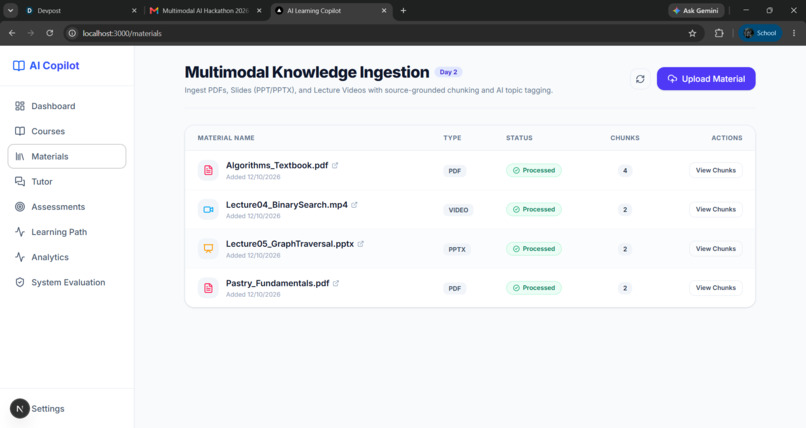
Task: Open the tab search dropdown arrow
Action: point(10,10)
